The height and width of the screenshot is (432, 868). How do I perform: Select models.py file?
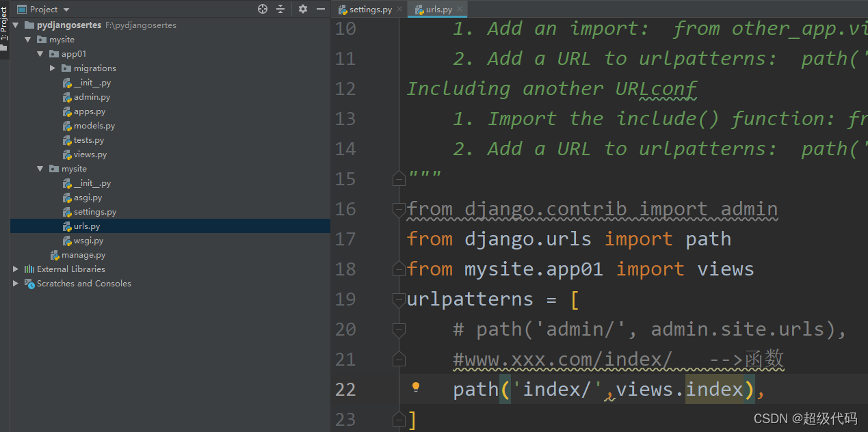(94, 126)
